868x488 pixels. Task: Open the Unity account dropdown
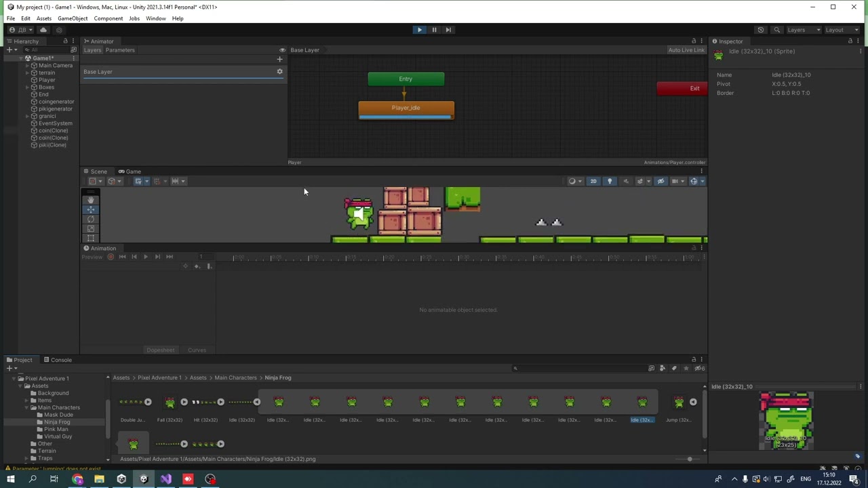21,30
